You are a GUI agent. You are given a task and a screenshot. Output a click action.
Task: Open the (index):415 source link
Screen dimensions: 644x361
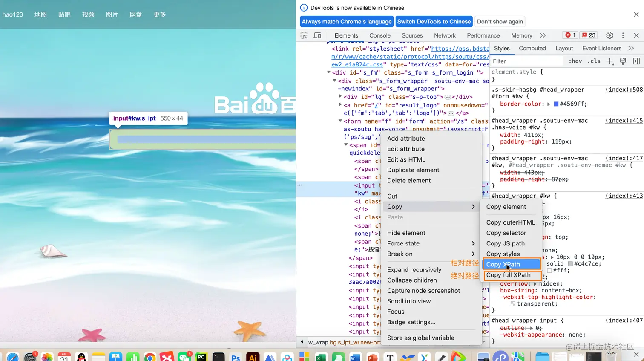[624, 121]
